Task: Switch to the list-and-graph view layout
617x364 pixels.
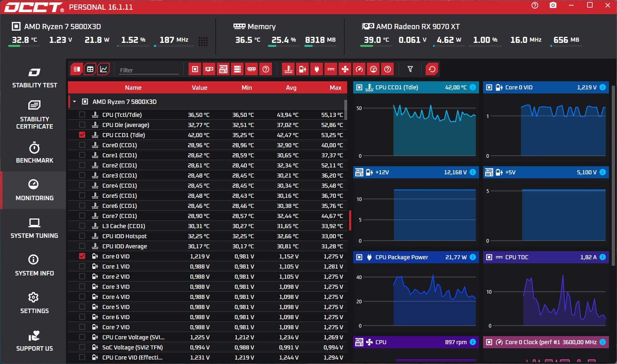Action: [x=76, y=69]
